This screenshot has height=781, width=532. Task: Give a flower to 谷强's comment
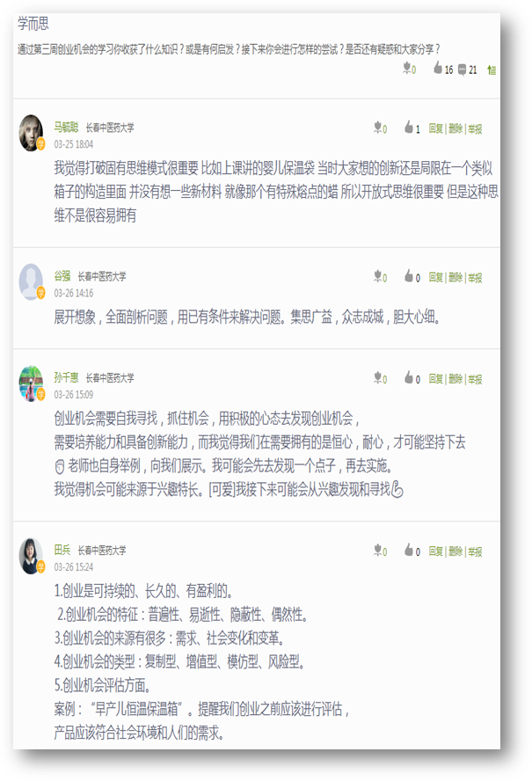(378, 276)
